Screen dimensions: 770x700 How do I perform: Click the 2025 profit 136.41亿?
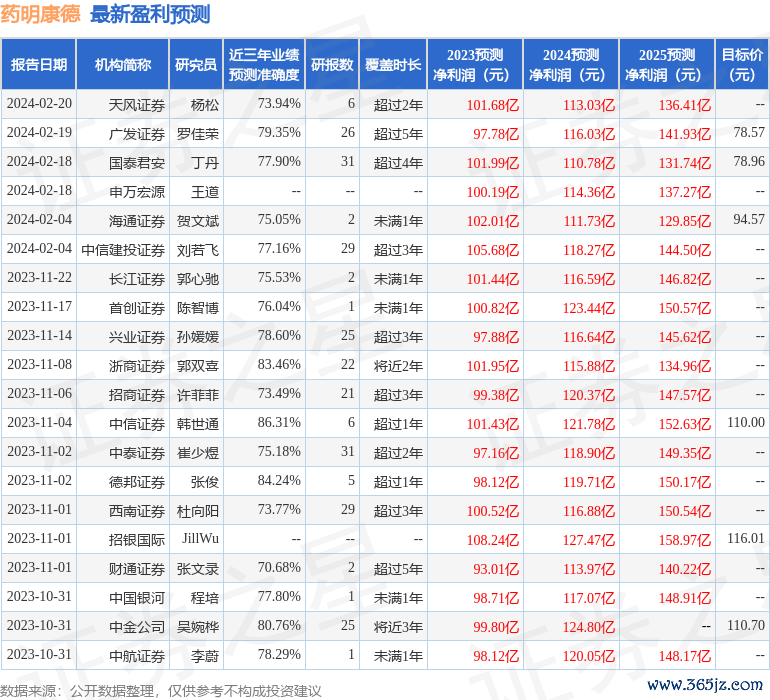coord(685,105)
